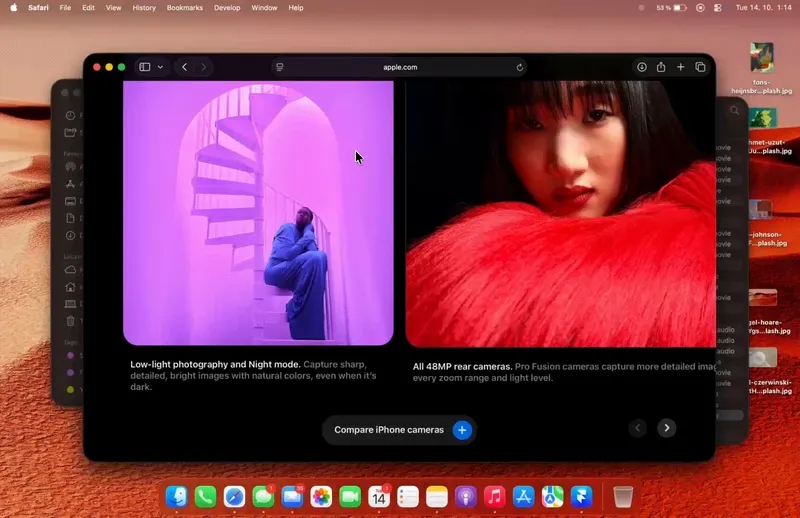Open Reminders from the Dock

pos(408,497)
